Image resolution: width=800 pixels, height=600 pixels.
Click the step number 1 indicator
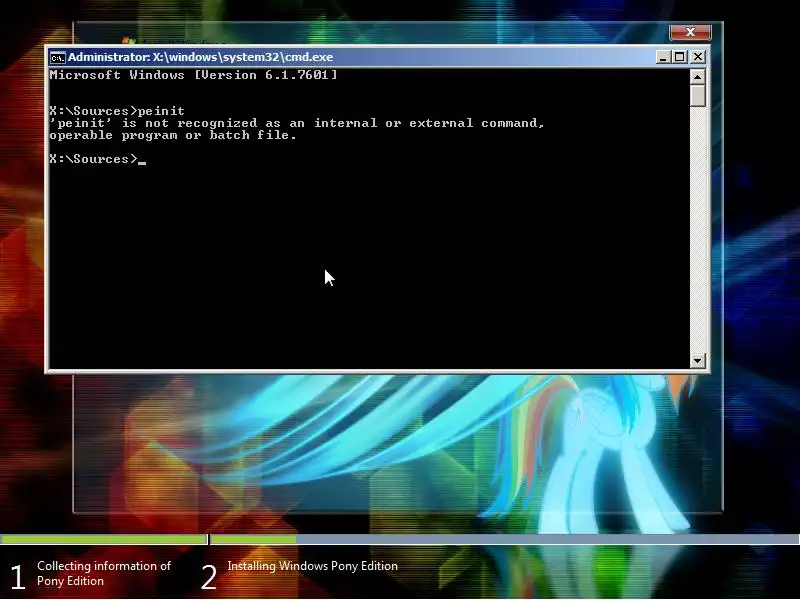[x=18, y=577]
